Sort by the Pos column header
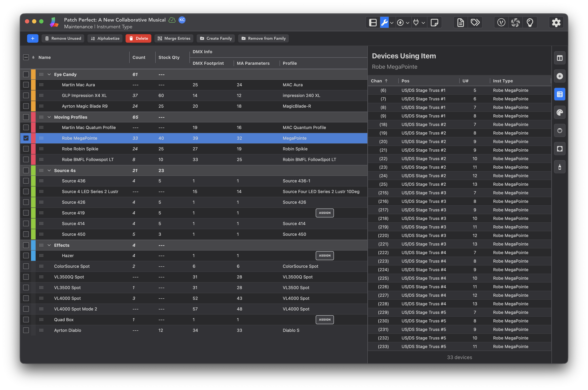 (405, 81)
